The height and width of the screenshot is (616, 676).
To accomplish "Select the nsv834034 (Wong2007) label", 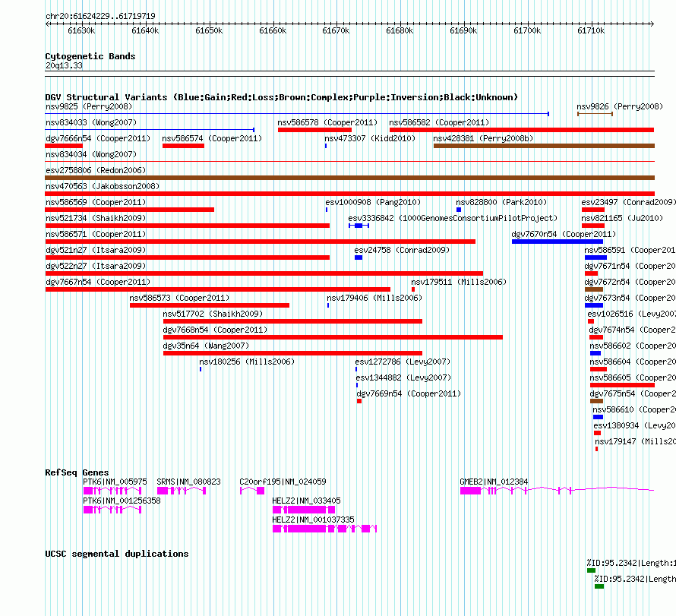I will coord(91,154).
